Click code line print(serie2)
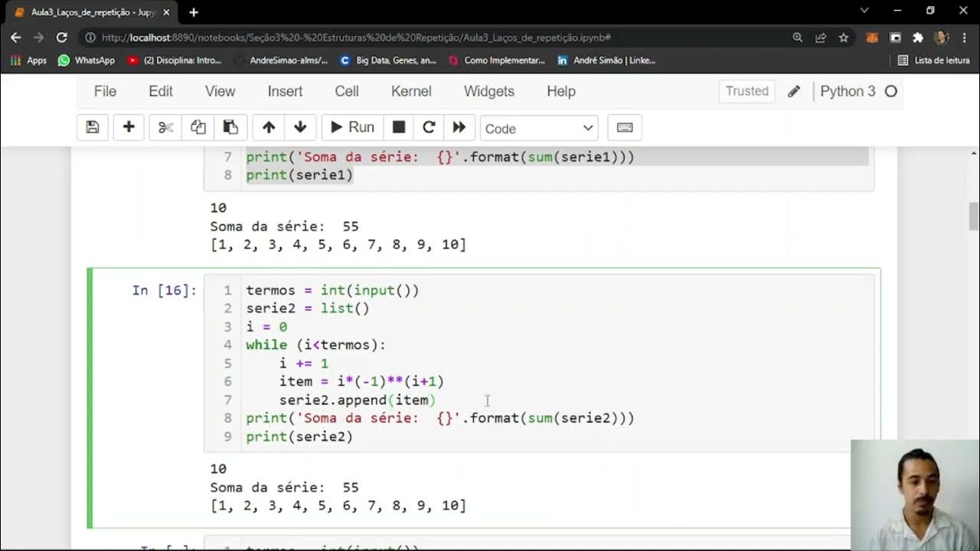 pyautogui.click(x=299, y=436)
